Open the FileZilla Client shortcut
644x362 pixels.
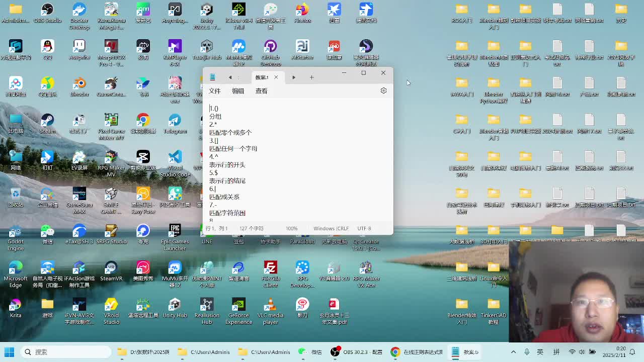pos(270,274)
